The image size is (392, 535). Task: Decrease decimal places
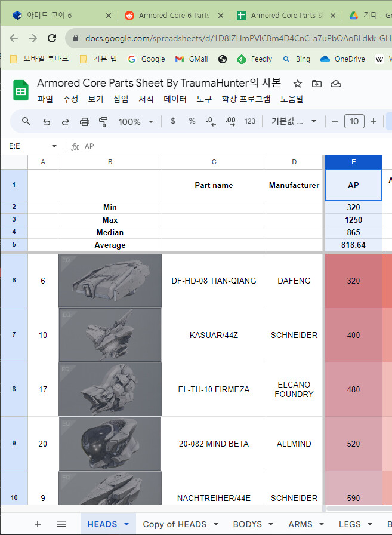click(x=211, y=121)
